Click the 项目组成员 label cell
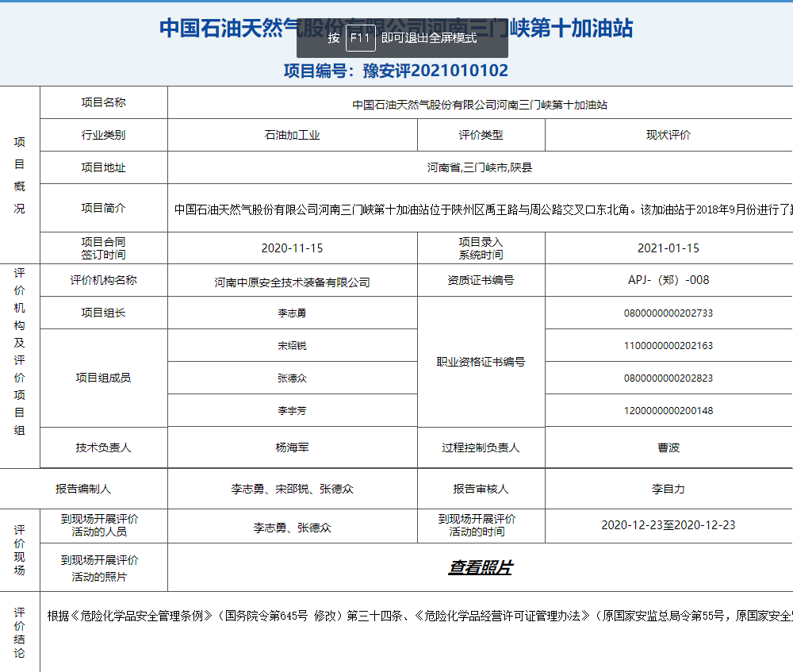 coord(104,378)
